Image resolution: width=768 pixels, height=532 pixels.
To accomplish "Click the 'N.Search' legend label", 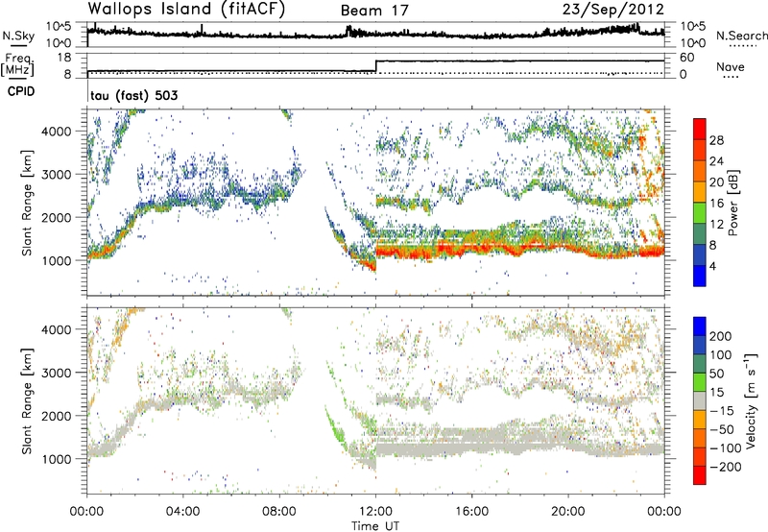I will tap(741, 36).
